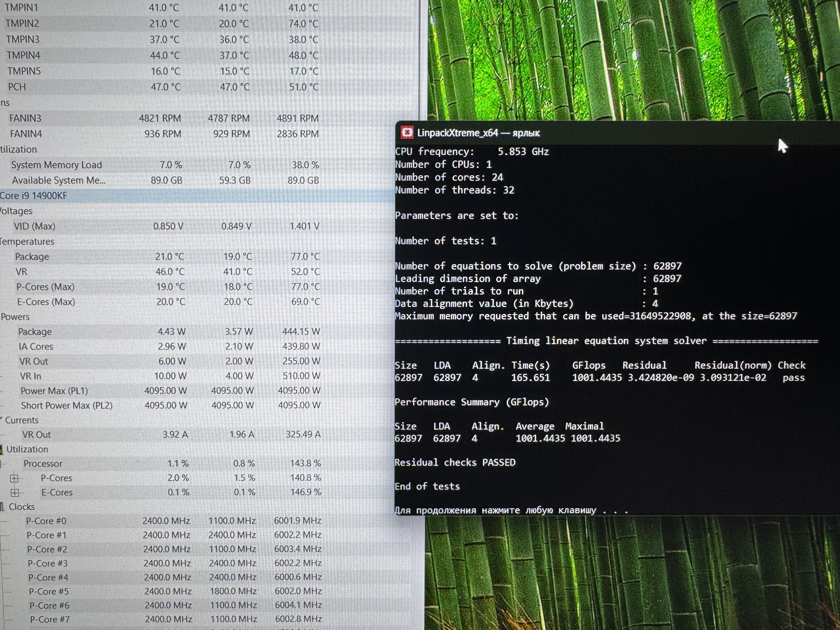Expand the P-Cores utilization node
Image resolution: width=840 pixels, height=630 pixels.
(14, 478)
